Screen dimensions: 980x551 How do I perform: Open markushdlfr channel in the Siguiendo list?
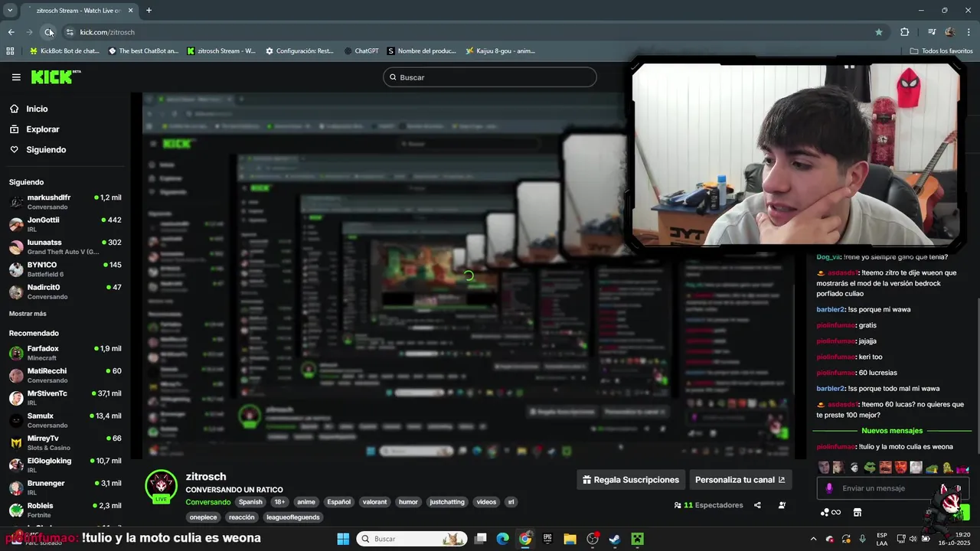65,202
